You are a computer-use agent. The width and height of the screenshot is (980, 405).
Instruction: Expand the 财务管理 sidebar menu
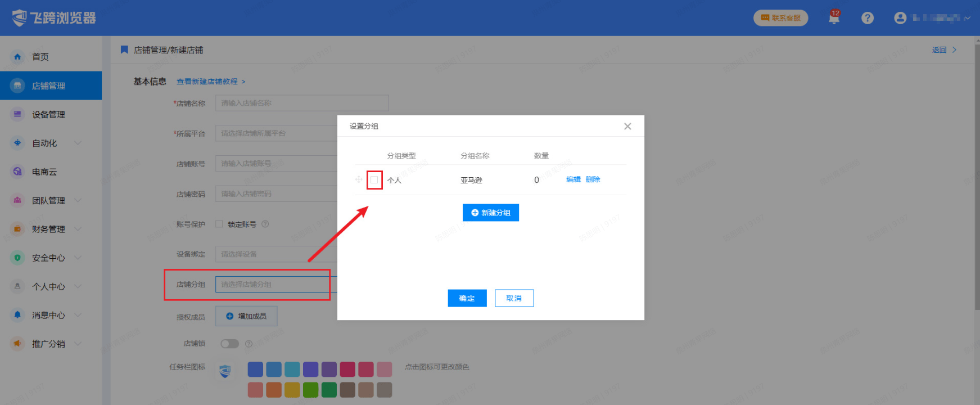[78, 229]
